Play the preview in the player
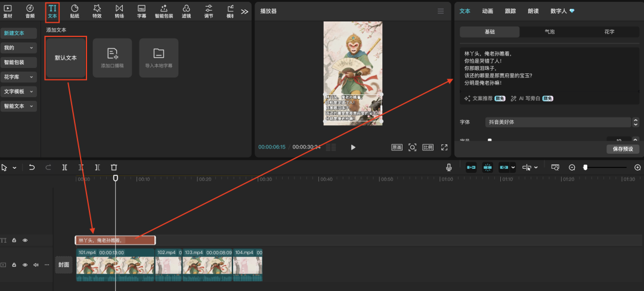This screenshot has height=291, width=644. point(353,147)
